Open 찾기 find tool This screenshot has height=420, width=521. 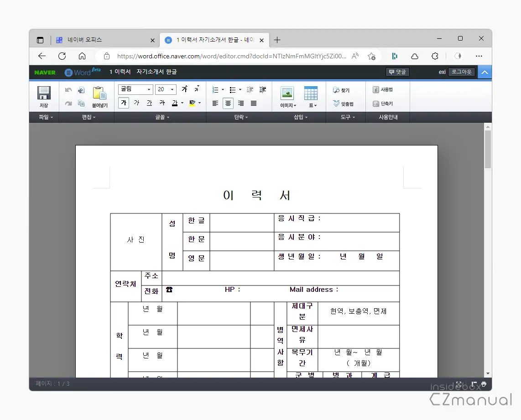tap(341, 90)
